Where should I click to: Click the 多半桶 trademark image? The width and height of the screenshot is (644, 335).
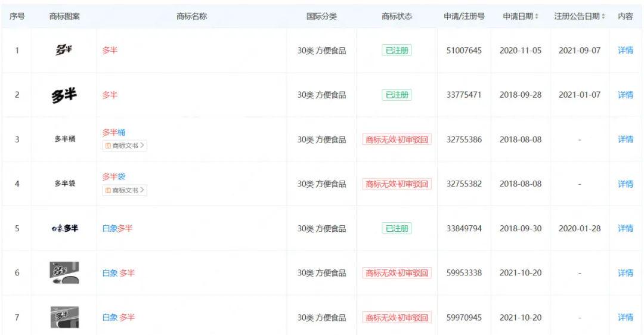coord(64,139)
